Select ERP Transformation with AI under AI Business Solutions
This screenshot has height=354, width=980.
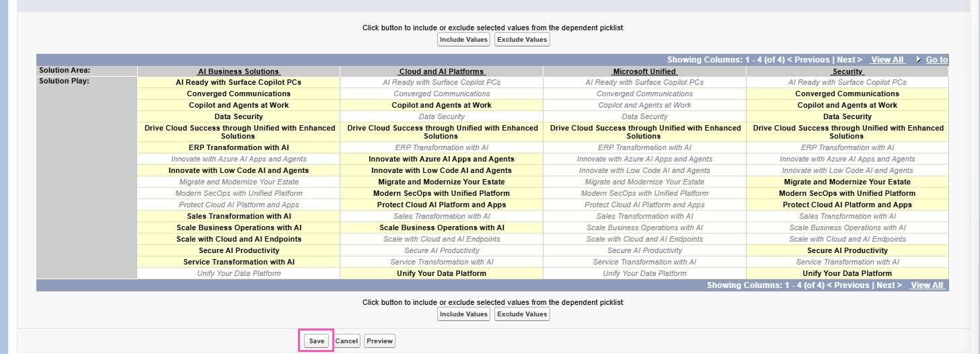click(x=239, y=147)
